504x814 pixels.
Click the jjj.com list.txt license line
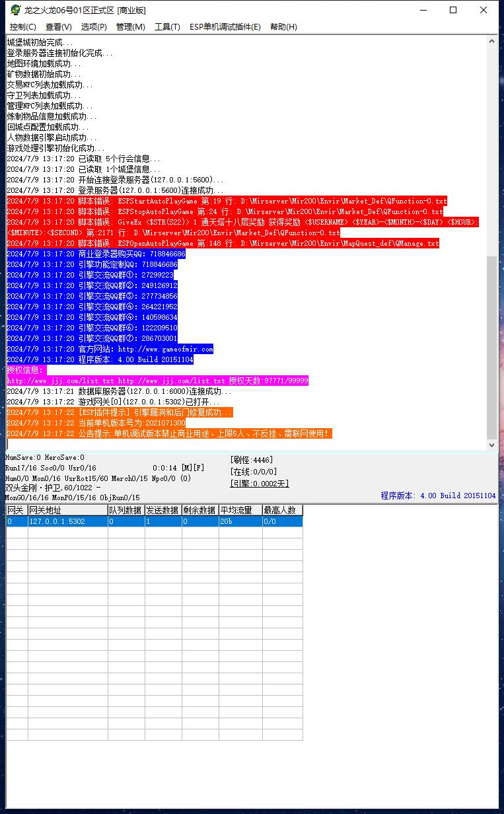click(x=157, y=381)
